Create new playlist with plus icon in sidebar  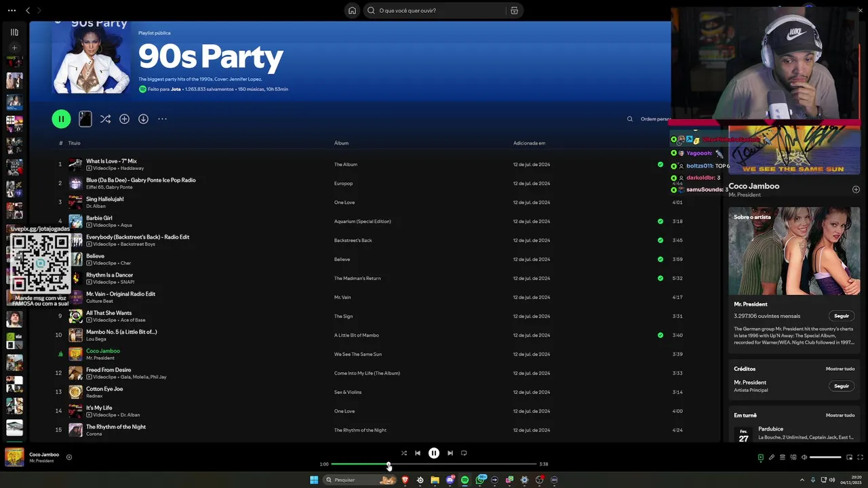point(14,47)
